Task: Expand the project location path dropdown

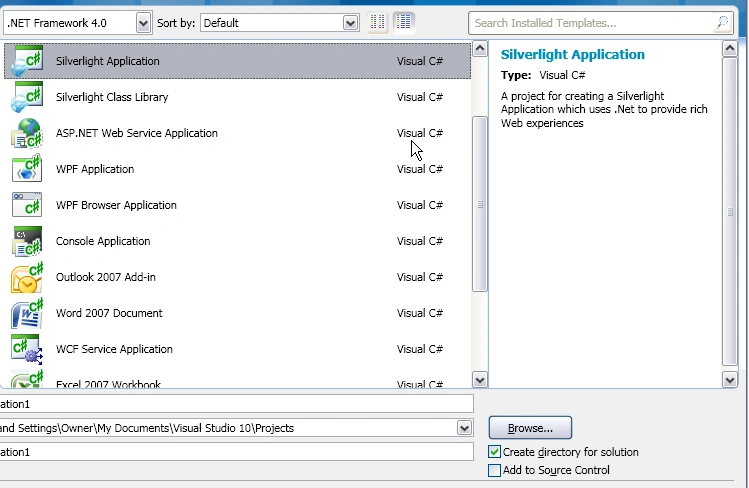Action: point(464,428)
